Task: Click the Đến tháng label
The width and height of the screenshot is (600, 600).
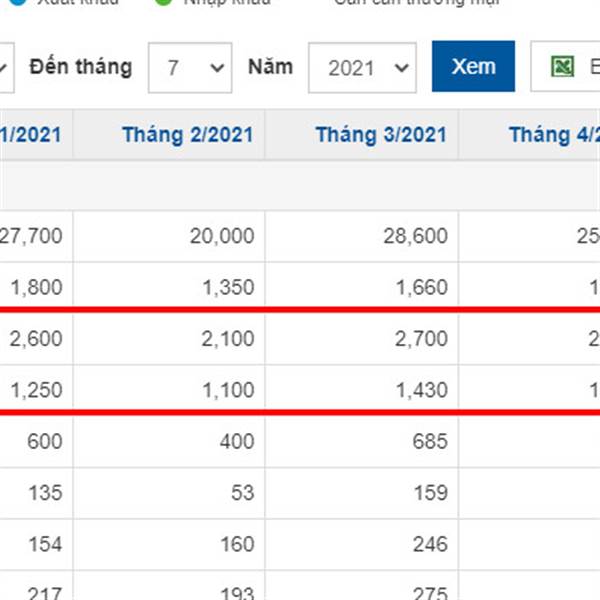Action: tap(81, 67)
